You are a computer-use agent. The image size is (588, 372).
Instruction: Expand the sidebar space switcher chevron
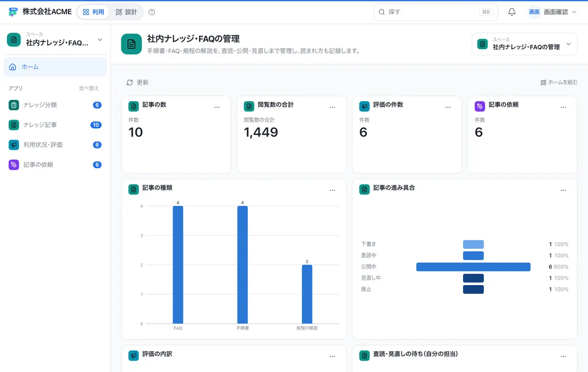tap(100, 40)
